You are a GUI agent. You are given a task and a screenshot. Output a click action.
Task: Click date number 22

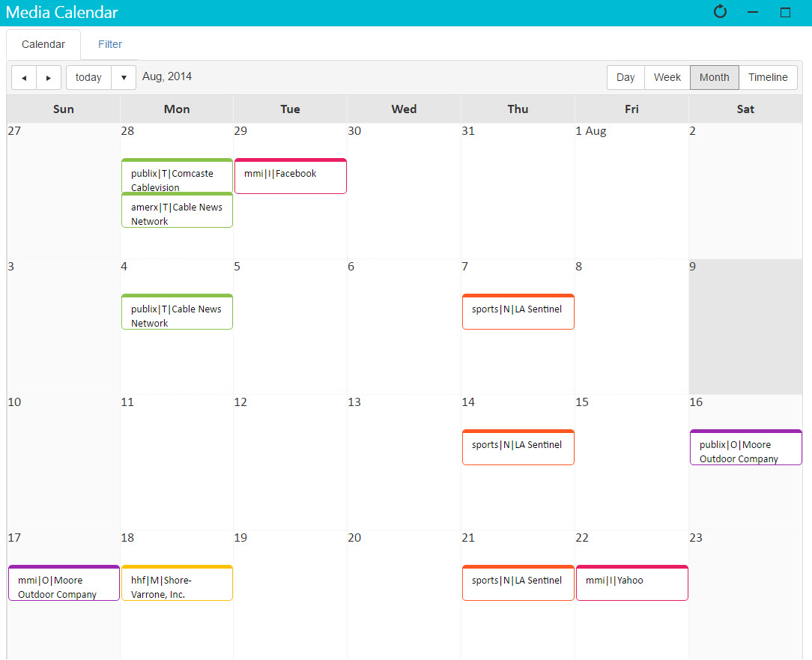coord(582,538)
